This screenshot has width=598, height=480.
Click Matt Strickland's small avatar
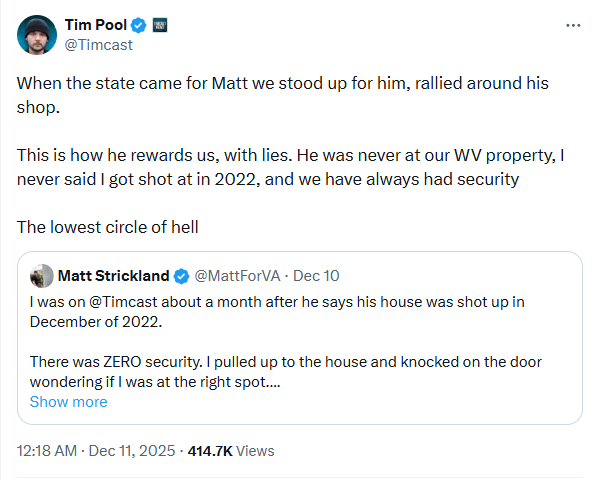(42, 276)
